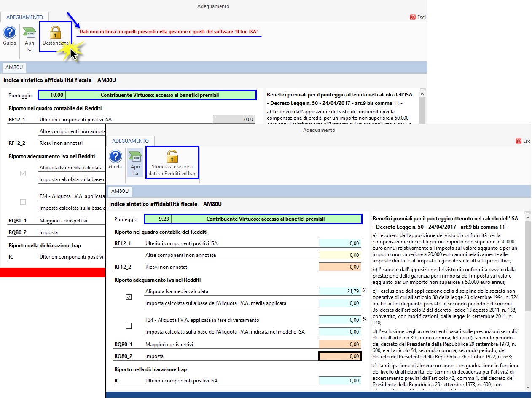The image size is (532, 398).
Task: Click the RQ80_1 Maggiori corrispettivi field
Action: [340, 344]
